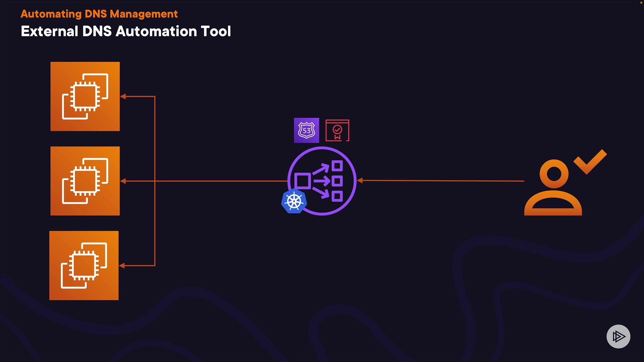Select the Route 53 shield icon
The width and height of the screenshot is (644, 362).
306,130
